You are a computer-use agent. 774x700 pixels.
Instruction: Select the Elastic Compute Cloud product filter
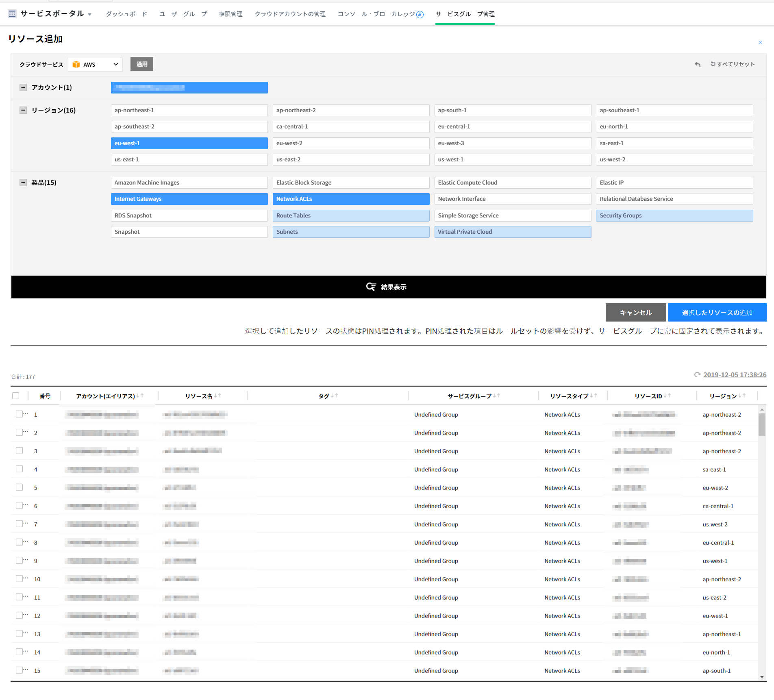click(512, 183)
